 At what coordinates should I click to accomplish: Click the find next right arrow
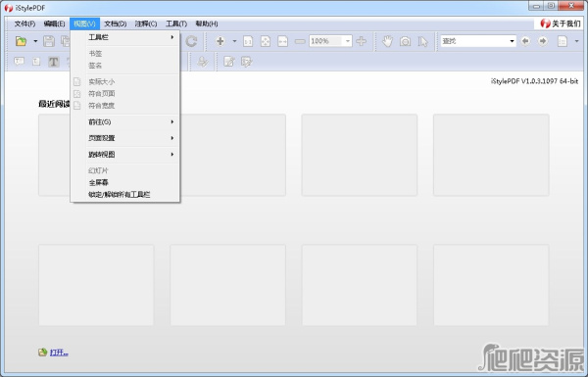543,41
